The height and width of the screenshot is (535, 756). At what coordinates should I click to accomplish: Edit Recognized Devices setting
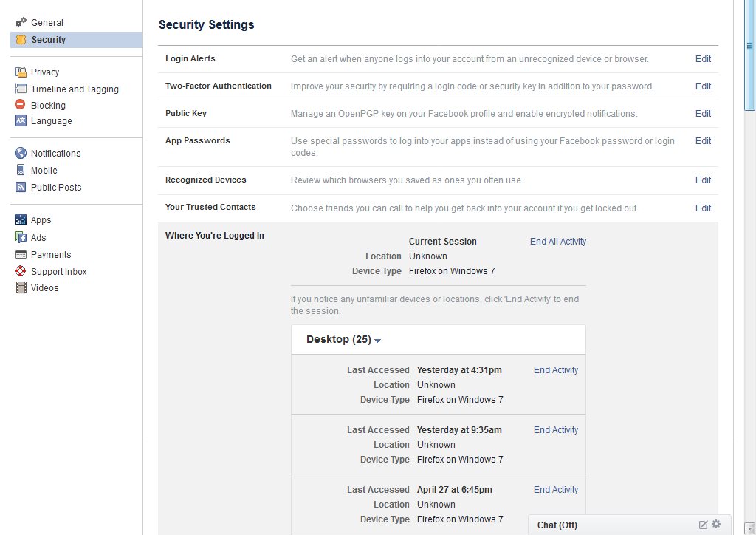click(x=703, y=180)
